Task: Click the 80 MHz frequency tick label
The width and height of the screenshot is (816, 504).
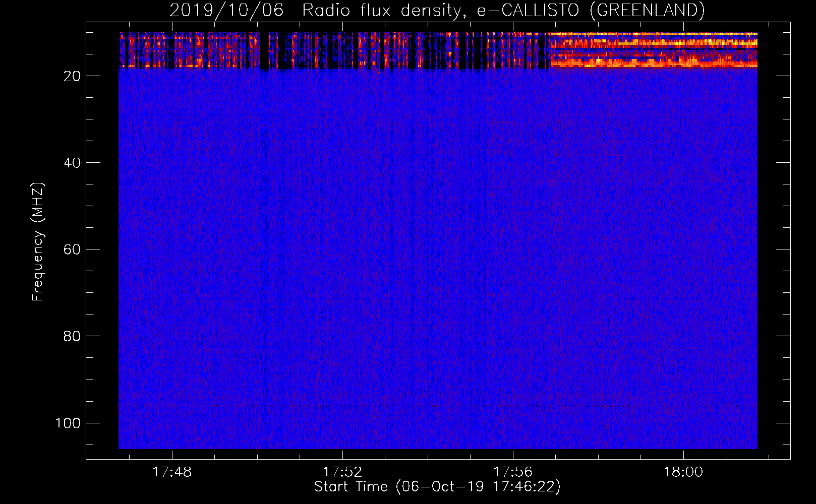Action: 72,336
